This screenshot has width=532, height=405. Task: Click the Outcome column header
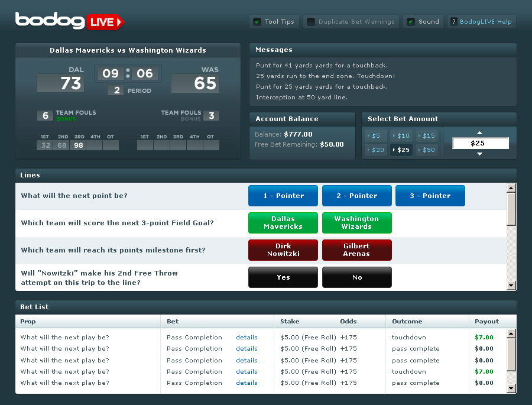[407, 321]
